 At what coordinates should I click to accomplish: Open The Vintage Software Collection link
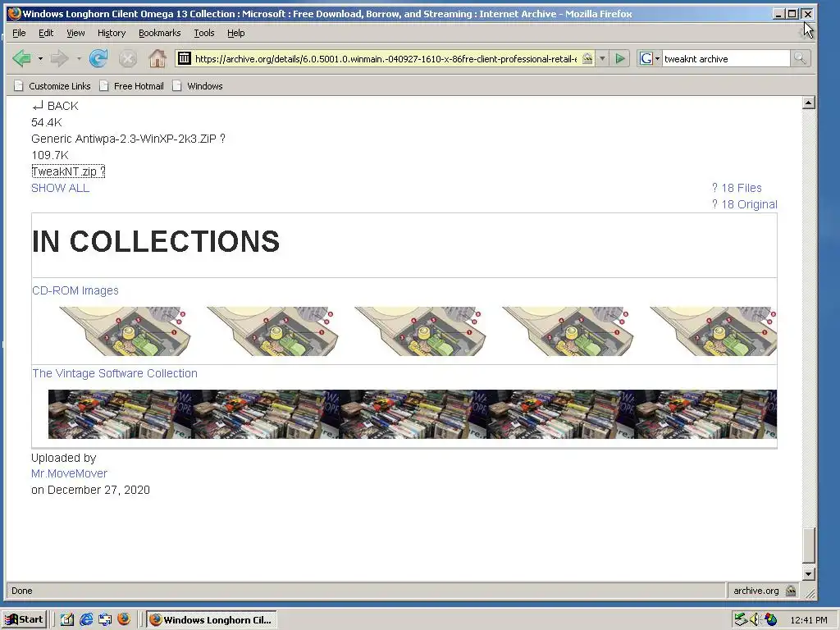pyautogui.click(x=115, y=373)
